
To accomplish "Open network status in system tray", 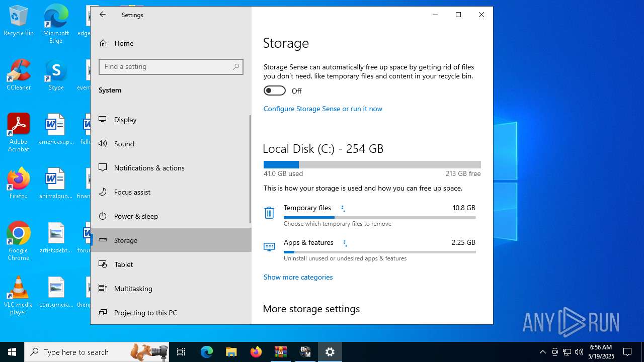I will pos(567,352).
